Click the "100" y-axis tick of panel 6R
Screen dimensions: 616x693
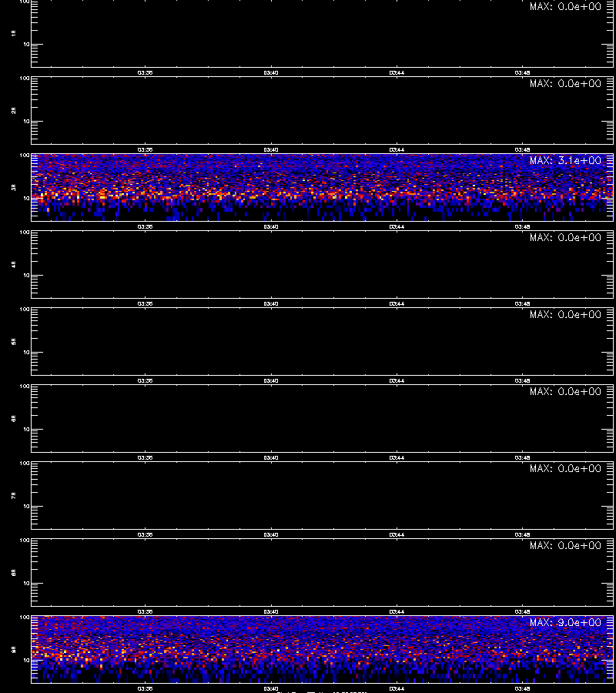click(x=25, y=387)
